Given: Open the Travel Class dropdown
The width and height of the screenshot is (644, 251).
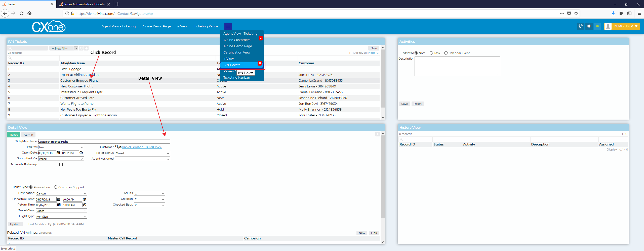Looking at the screenshot, I should click(x=61, y=211).
